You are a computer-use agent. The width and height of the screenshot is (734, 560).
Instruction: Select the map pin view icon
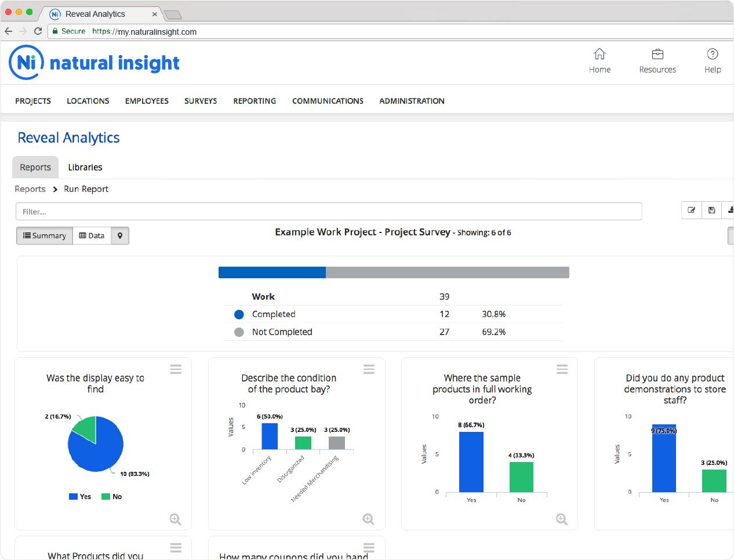119,235
